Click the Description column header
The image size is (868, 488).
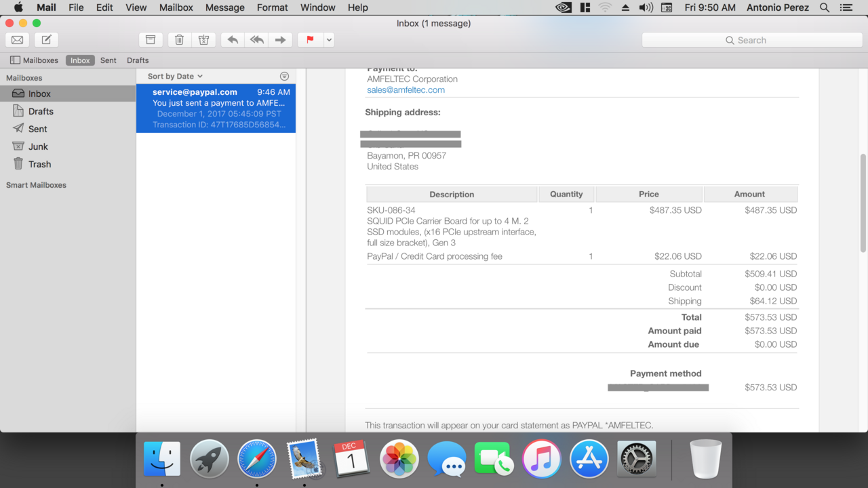(452, 195)
